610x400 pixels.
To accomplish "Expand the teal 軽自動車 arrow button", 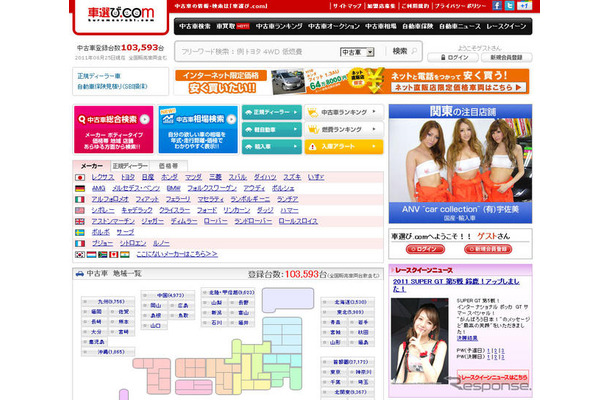I will pyautogui.click(x=272, y=129).
